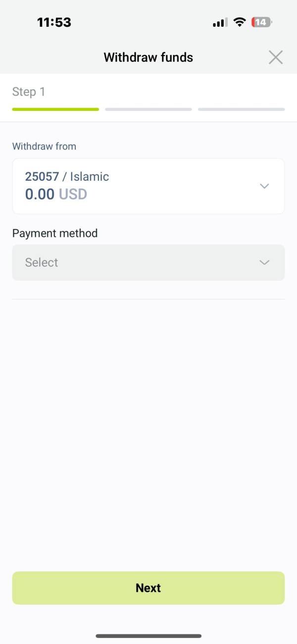Tap the Wi-Fi status icon
The image size is (297, 644).
tap(240, 22)
